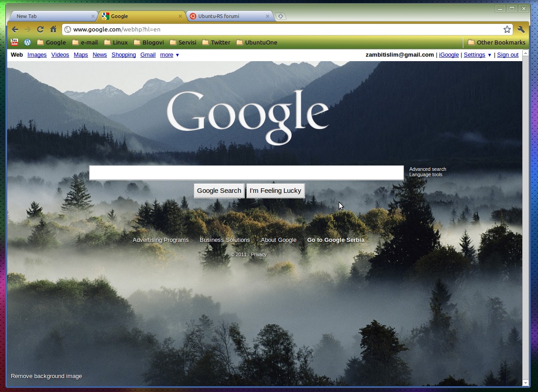The width and height of the screenshot is (538, 392).
Task: Click the Sign out link
Action: [x=508, y=55]
